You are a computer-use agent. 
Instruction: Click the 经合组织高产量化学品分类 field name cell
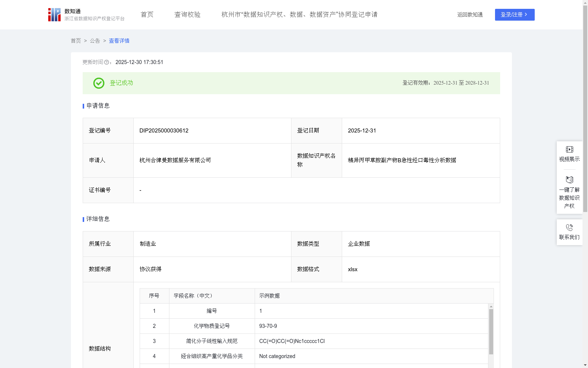[212, 356]
